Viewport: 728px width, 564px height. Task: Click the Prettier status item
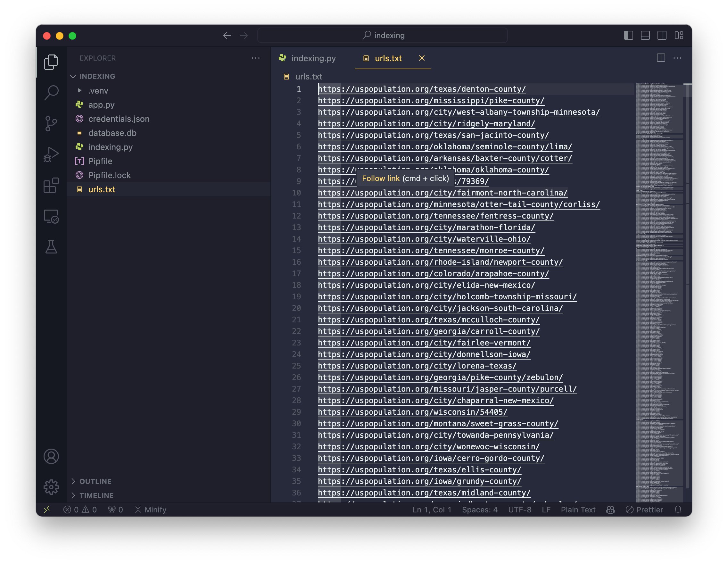[x=644, y=510]
